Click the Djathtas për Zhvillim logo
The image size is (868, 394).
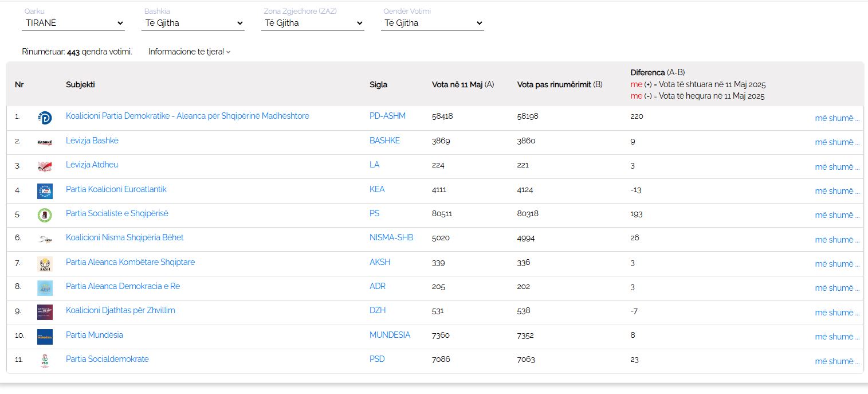[45, 312]
